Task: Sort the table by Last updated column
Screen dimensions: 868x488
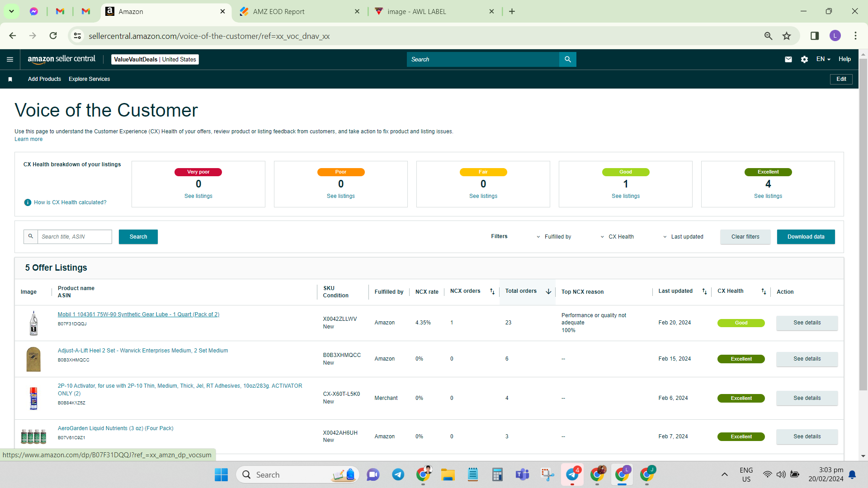Action: (x=704, y=291)
